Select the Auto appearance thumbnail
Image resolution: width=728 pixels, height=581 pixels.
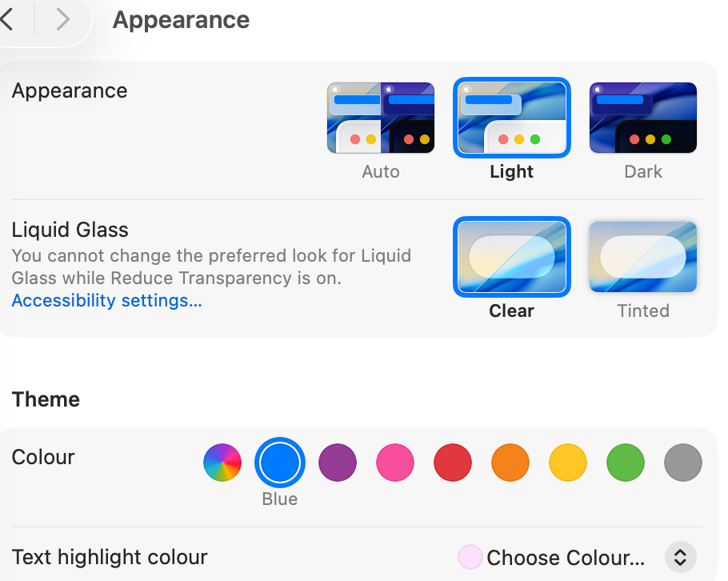381,118
